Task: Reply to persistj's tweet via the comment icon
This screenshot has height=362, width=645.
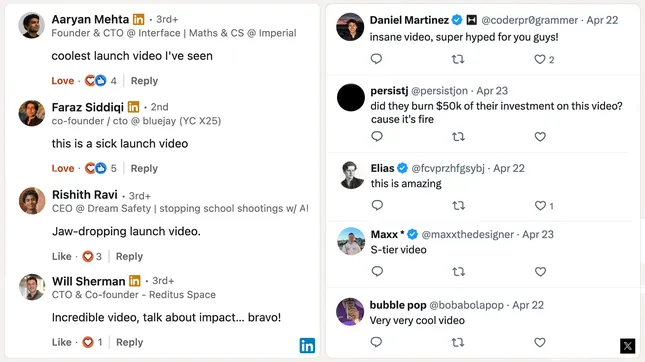Action: click(377, 136)
